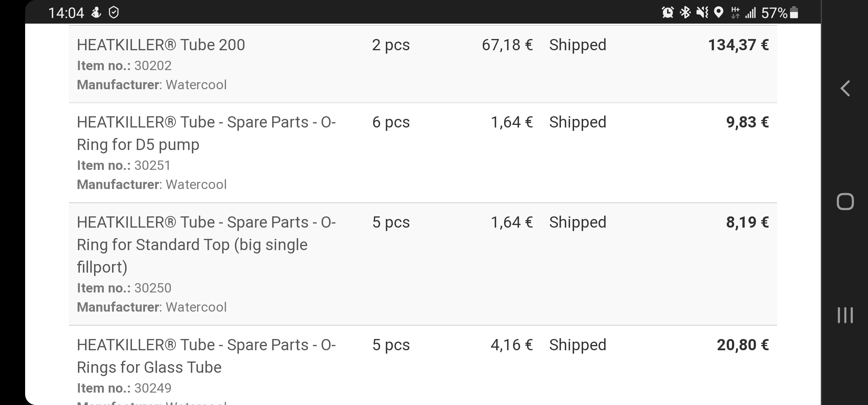This screenshot has height=405, width=868.
Task: Open the HEATKILLER Tube 200 product
Action: coord(161,45)
